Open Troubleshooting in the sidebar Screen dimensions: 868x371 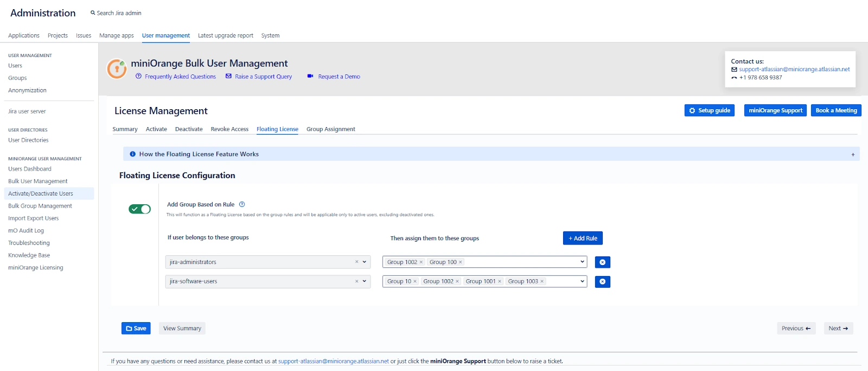pos(29,243)
